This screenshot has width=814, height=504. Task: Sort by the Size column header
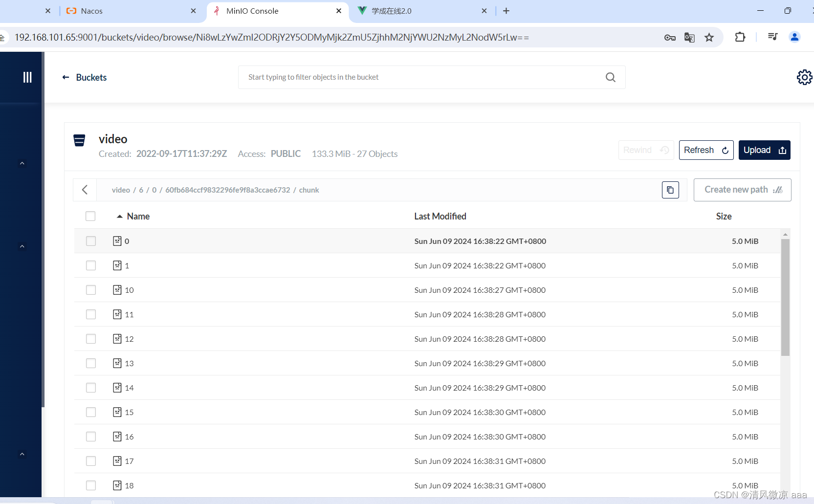(724, 216)
